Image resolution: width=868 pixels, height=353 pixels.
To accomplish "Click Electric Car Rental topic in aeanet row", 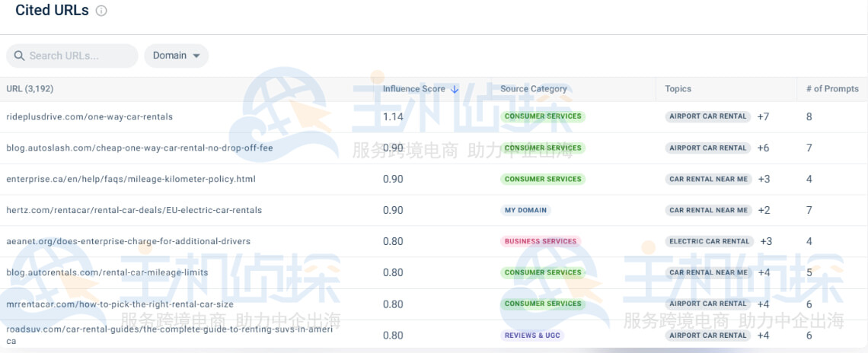I will 709,241.
